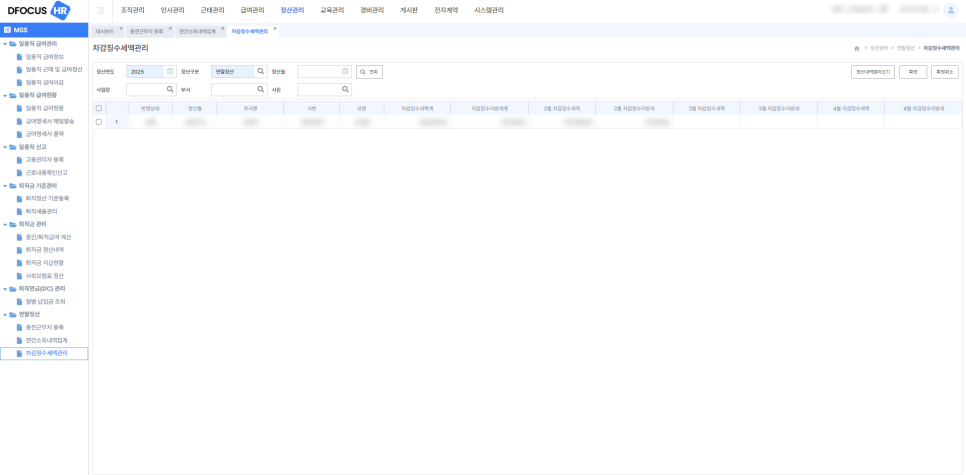Click folder icon beside 연말정산
The height and width of the screenshot is (475, 966).
click(x=13, y=314)
